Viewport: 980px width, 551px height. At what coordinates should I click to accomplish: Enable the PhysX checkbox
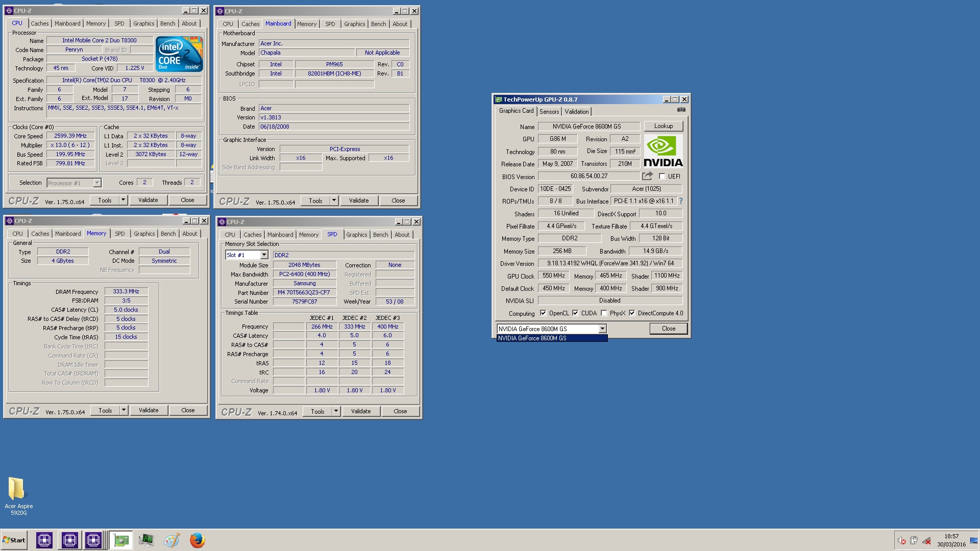pos(604,313)
